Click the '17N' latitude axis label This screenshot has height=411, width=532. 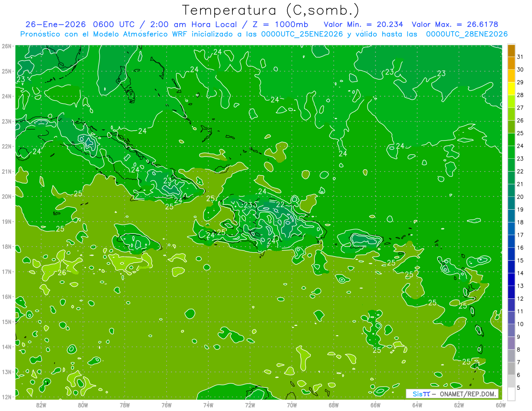pyautogui.click(x=7, y=271)
